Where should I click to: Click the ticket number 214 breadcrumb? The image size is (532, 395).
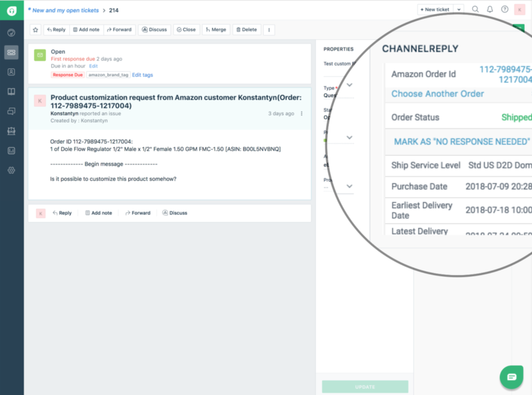click(x=114, y=10)
